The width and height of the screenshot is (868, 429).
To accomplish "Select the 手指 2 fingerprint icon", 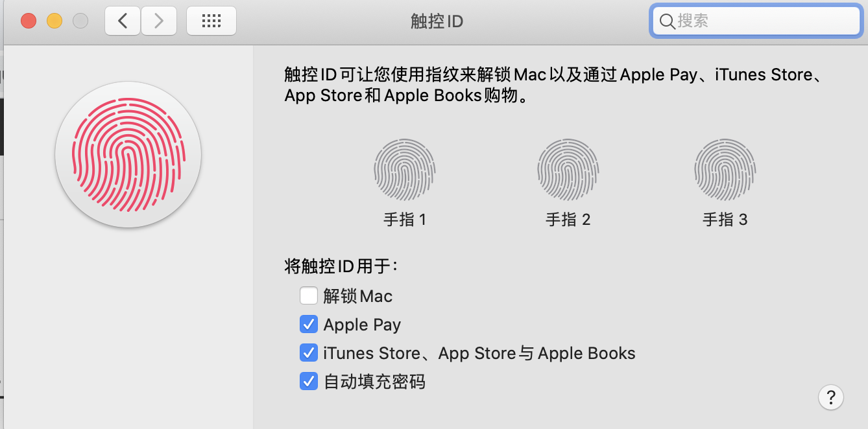I will pyautogui.click(x=568, y=170).
